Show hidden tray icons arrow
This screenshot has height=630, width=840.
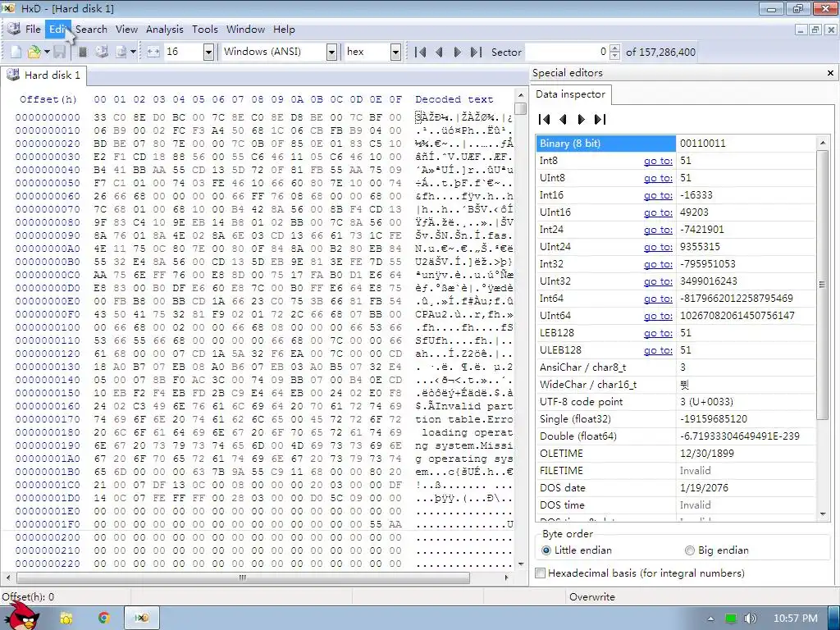coord(710,619)
